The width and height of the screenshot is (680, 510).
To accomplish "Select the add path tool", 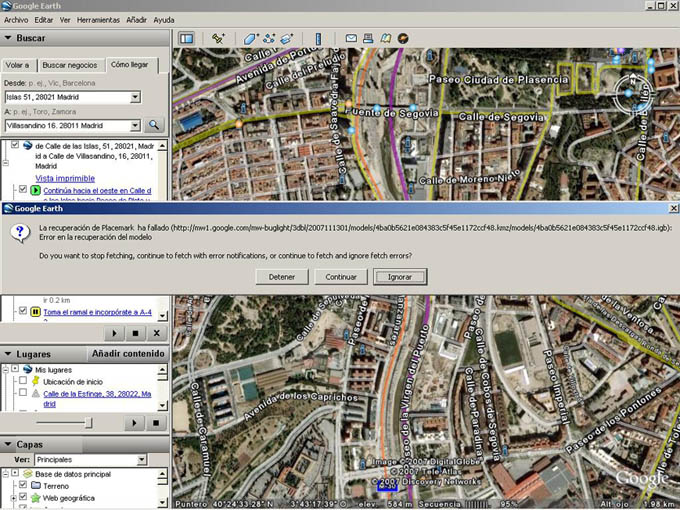I will (269, 39).
